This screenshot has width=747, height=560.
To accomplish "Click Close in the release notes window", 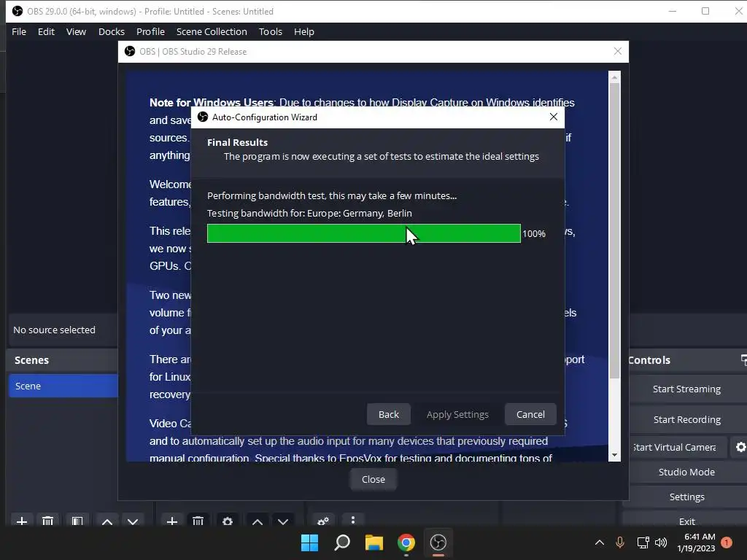I will (373, 480).
